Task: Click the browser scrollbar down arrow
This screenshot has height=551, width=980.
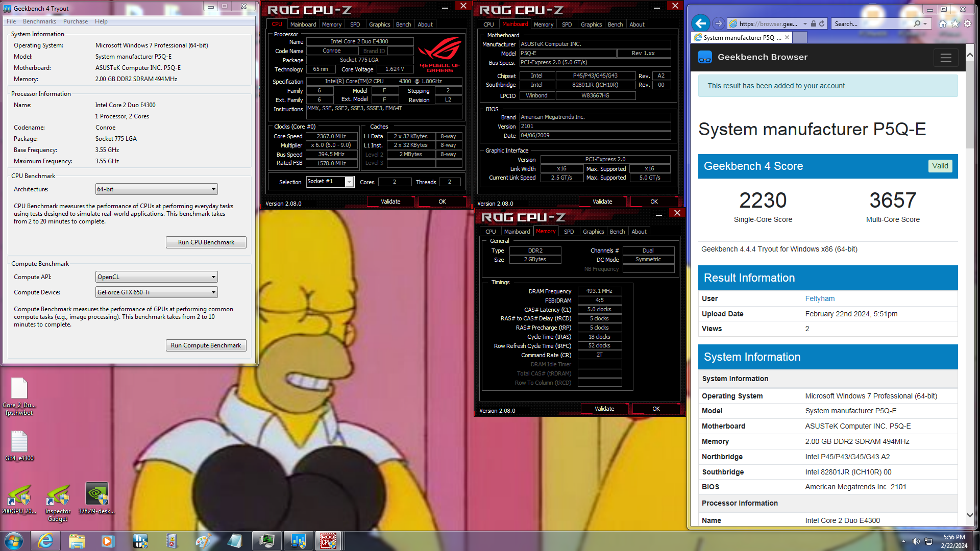Action: (x=970, y=515)
